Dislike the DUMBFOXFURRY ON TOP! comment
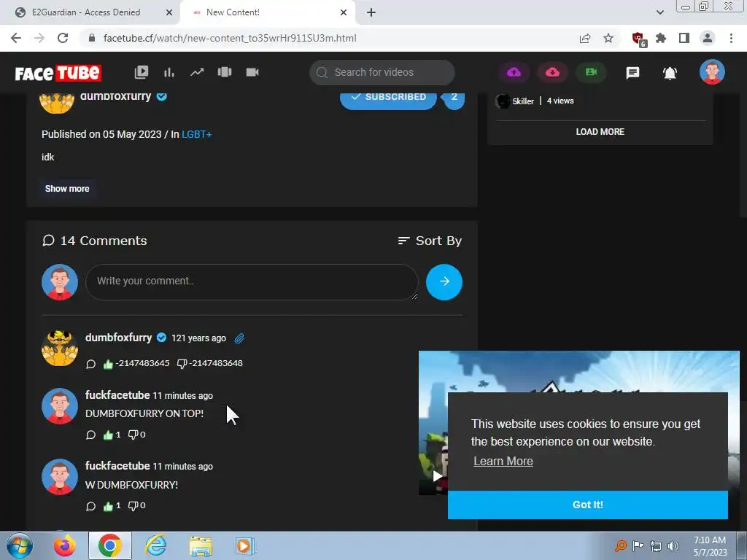The height and width of the screenshot is (560, 747). (x=133, y=435)
